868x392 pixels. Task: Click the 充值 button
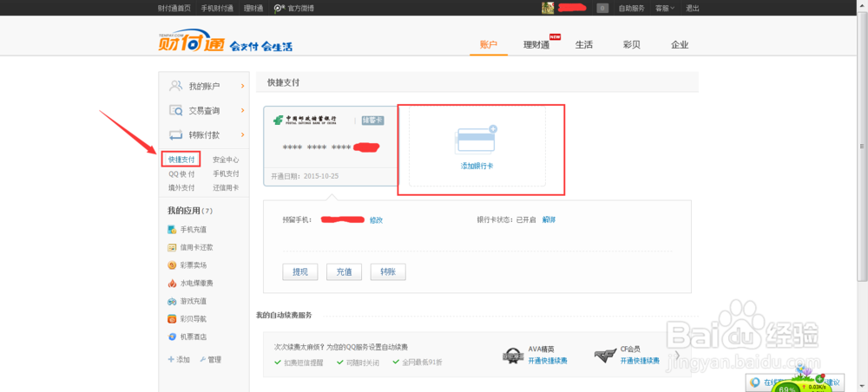(345, 272)
